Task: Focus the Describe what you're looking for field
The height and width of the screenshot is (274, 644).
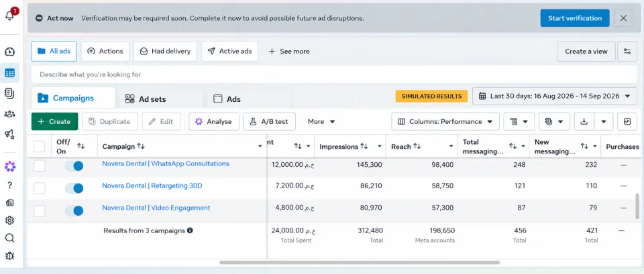Action: click(334, 74)
